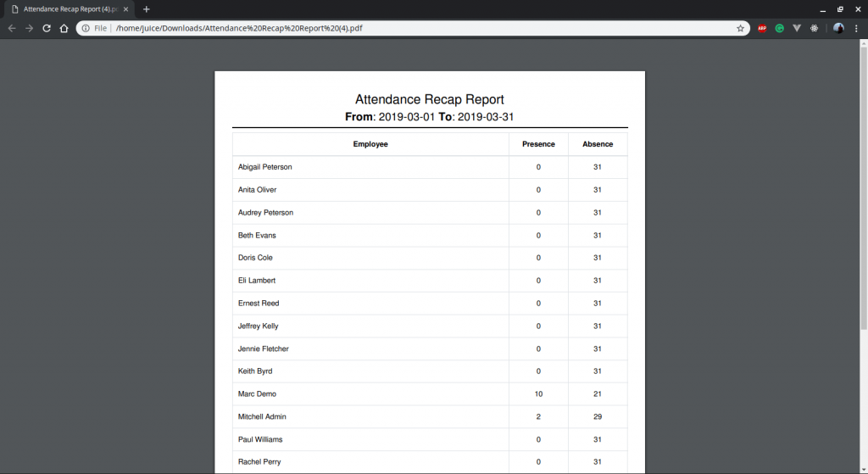Viewport: 868px width, 474px height.
Task: Click the Presence column header
Action: coord(538,144)
